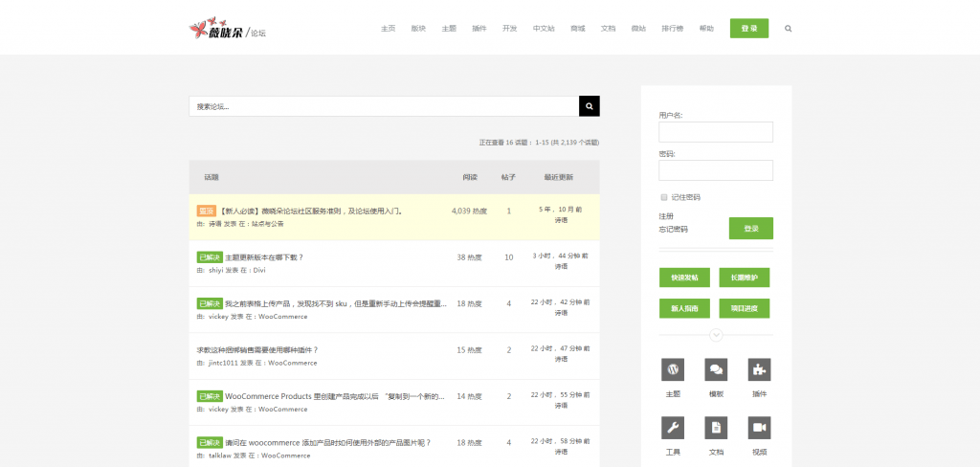980x467 pixels.
Task: Click the 忘记密码 link
Action: (673, 230)
